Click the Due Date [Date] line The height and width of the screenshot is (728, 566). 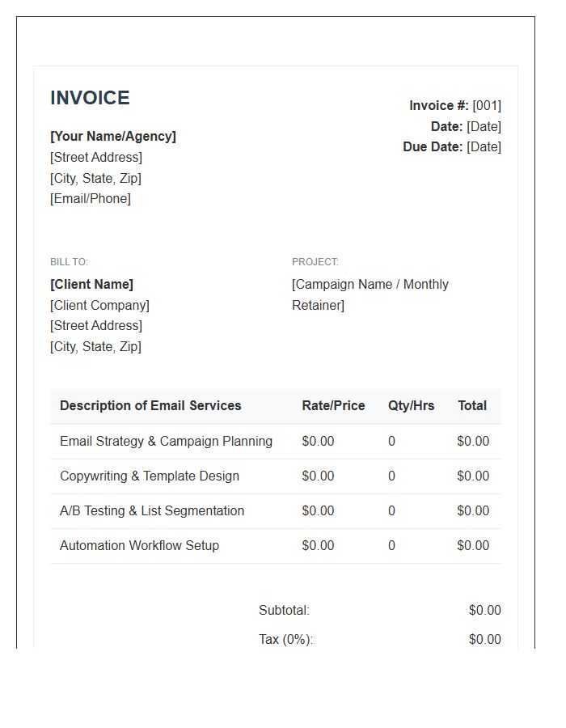coord(452,146)
